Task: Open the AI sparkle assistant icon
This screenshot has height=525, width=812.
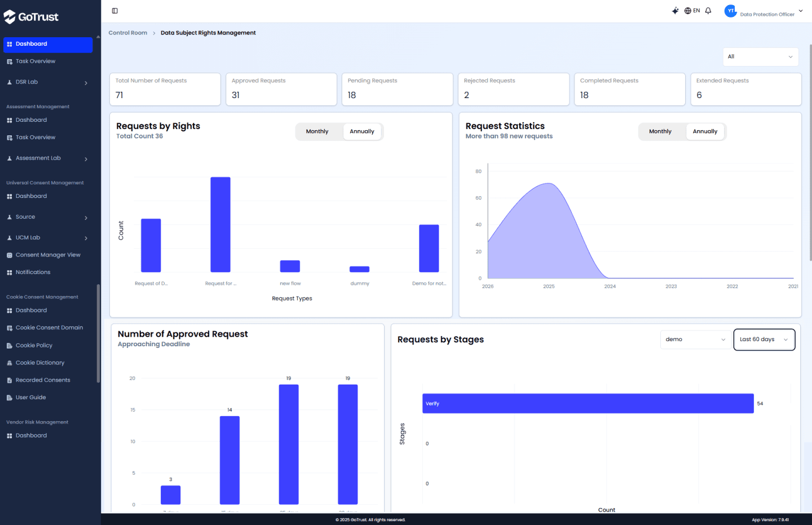Action: [x=675, y=11]
